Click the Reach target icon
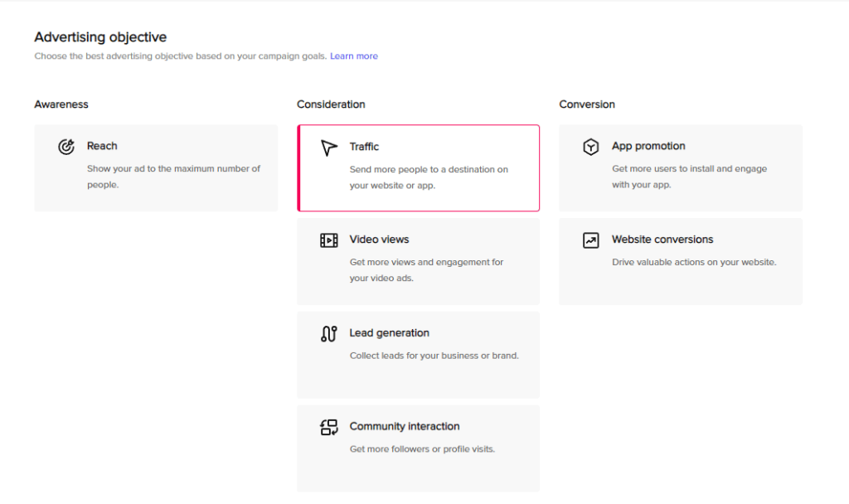The height and width of the screenshot is (504, 849). 66,147
